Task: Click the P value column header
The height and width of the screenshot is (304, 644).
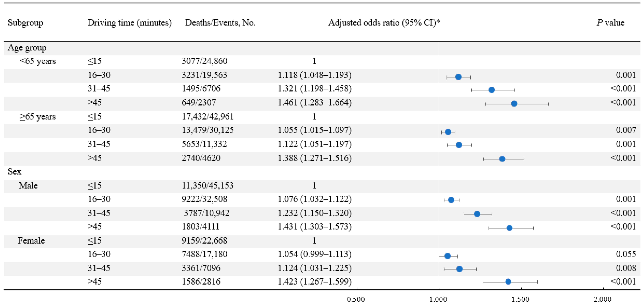Action: (610, 23)
